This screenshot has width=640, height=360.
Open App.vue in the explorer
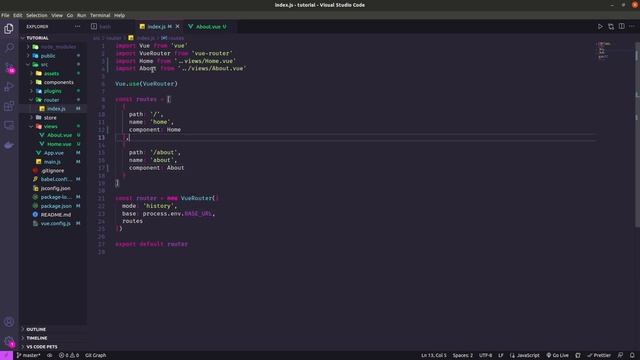(53, 153)
